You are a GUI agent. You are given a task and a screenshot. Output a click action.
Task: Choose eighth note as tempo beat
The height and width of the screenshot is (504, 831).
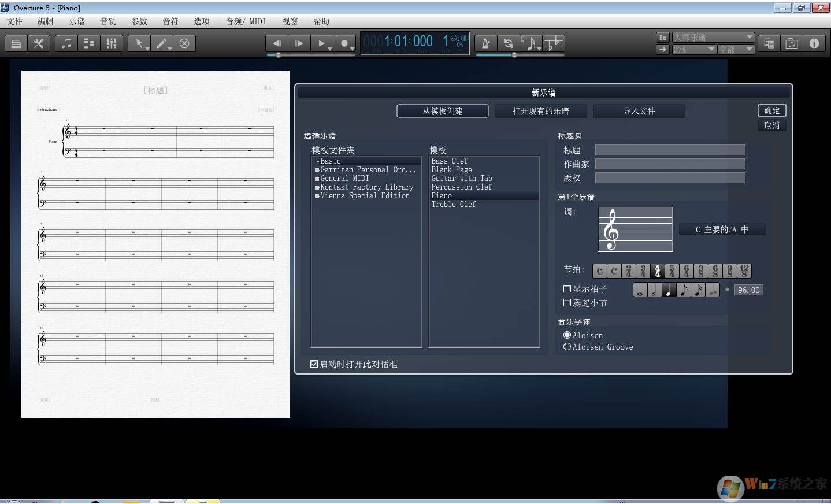(684, 290)
